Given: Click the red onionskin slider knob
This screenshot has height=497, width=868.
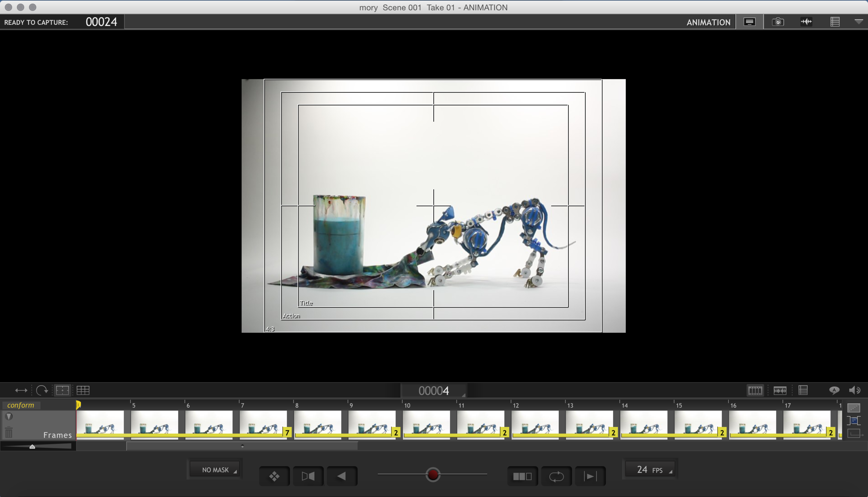Looking at the screenshot, I should point(433,474).
